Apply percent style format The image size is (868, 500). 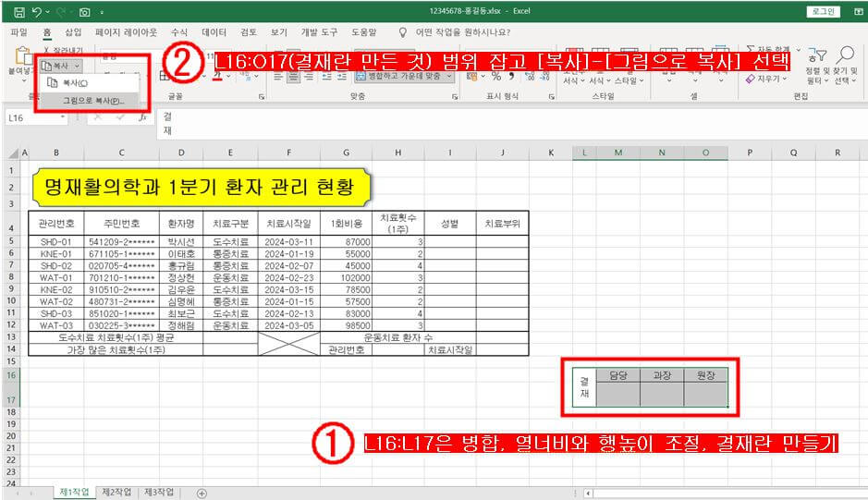pos(496,76)
